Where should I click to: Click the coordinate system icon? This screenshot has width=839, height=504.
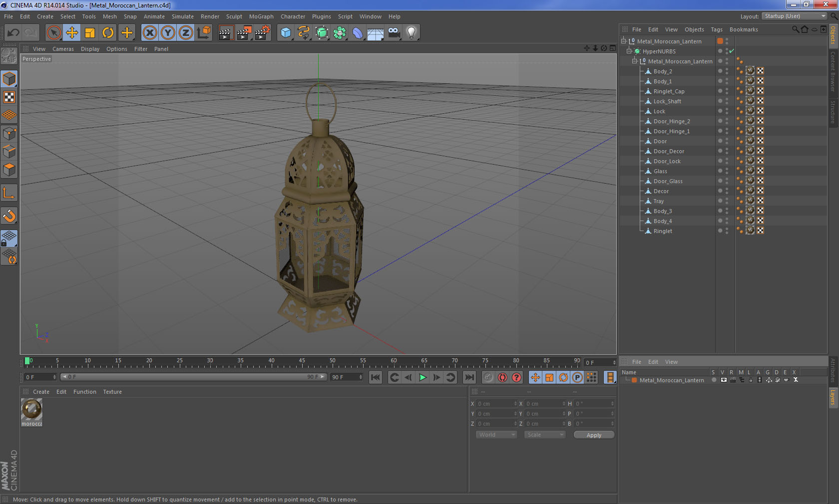coord(204,33)
